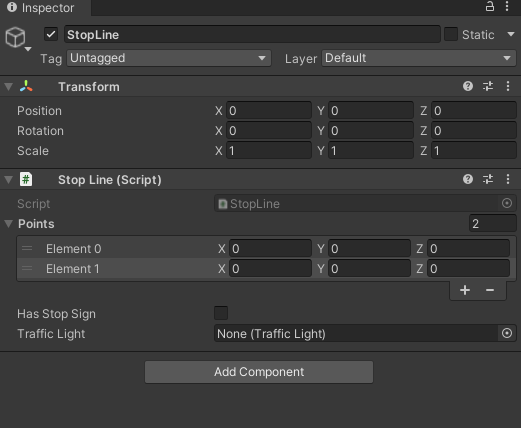Open the Inspector tab's three-dot menu
Image resolution: width=521 pixels, height=428 pixels.
(507, 6)
